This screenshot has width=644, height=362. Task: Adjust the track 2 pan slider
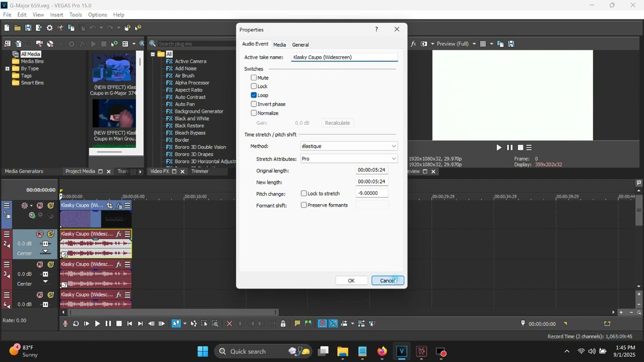click(45, 252)
